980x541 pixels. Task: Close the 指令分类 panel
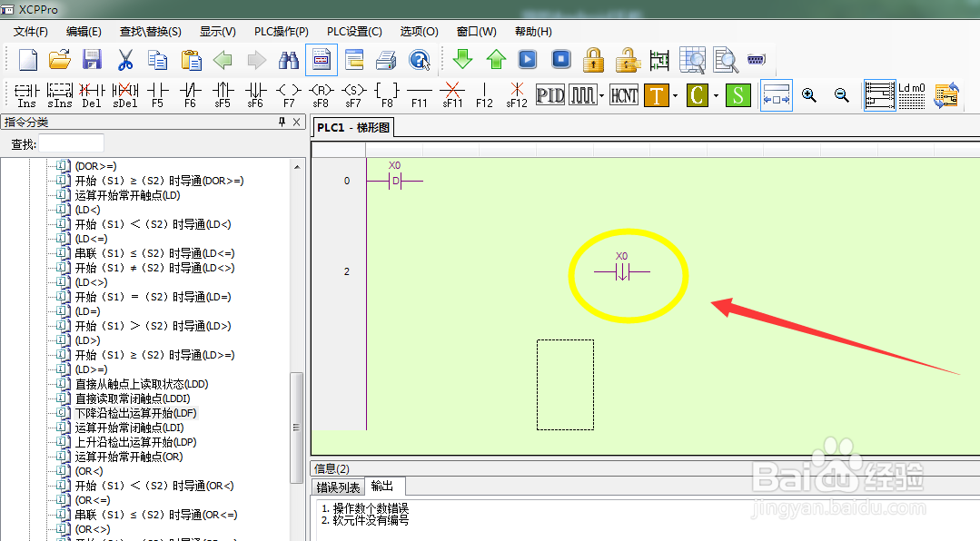(x=297, y=122)
